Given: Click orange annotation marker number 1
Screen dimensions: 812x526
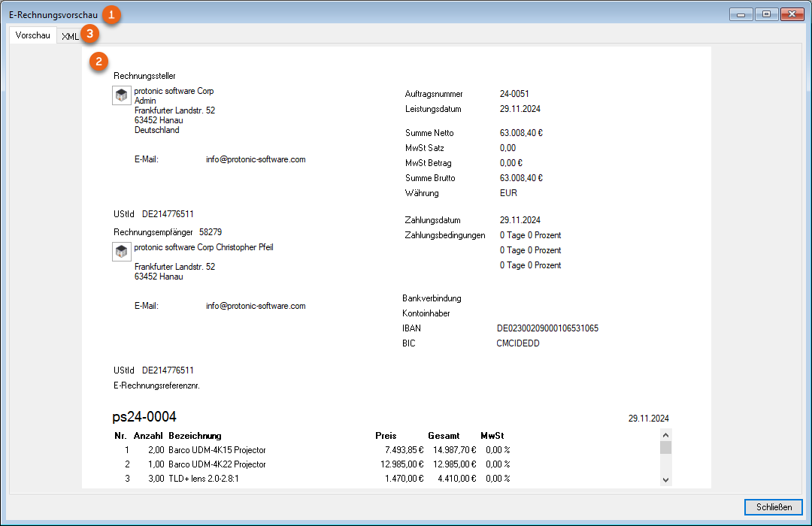Looking at the screenshot, I should [x=111, y=14].
